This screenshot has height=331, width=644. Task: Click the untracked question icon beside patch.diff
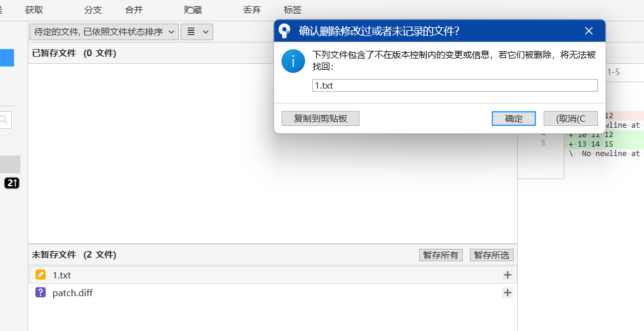tap(40, 293)
